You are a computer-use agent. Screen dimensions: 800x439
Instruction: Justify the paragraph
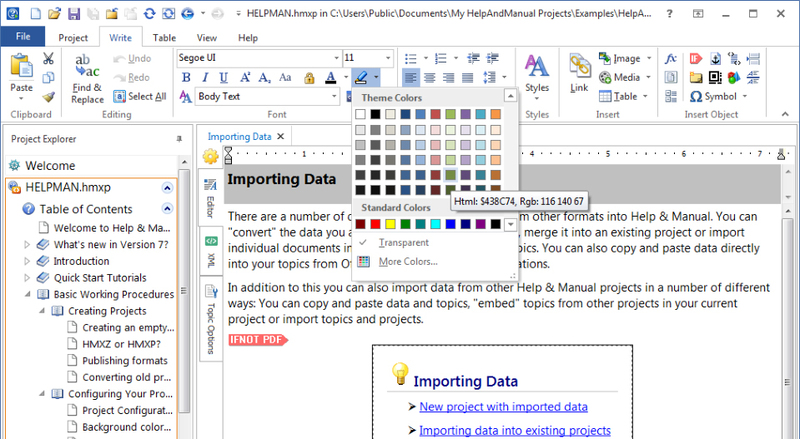tap(467, 78)
